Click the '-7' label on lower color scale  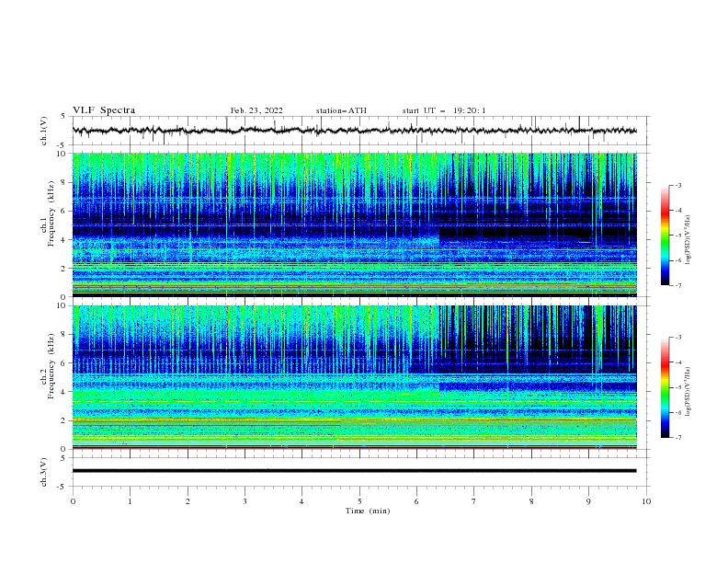click(677, 437)
